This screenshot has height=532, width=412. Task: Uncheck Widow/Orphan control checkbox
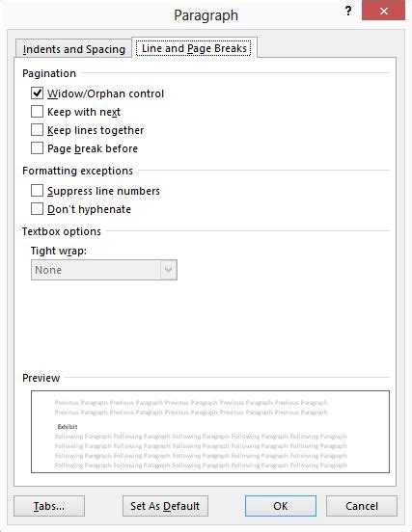pos(37,93)
